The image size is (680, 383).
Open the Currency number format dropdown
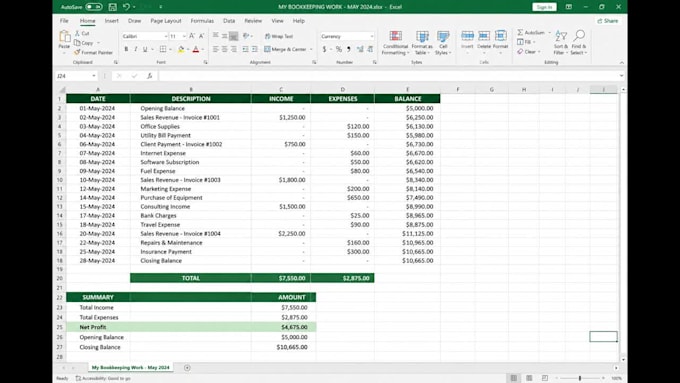pyautogui.click(x=372, y=36)
